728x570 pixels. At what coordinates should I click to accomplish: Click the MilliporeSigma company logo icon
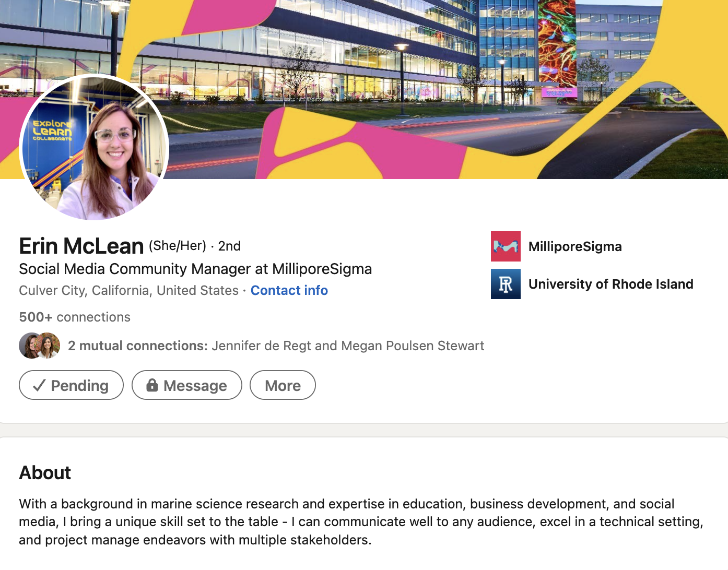point(505,246)
